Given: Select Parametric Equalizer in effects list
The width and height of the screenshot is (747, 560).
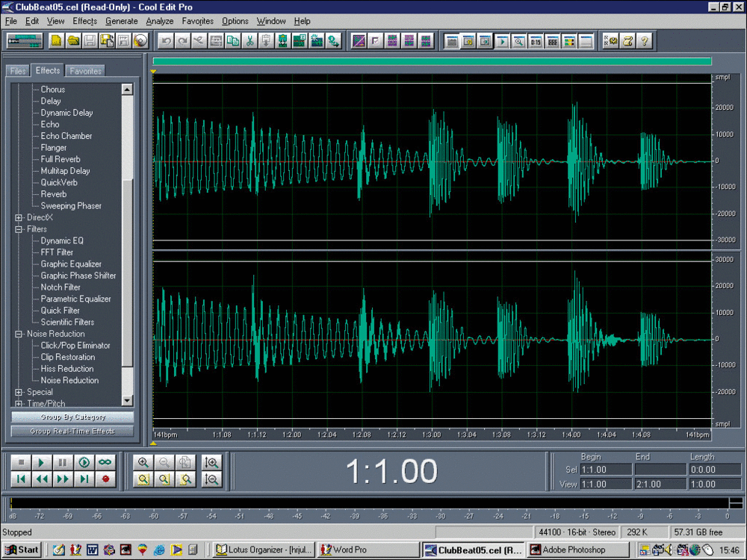Looking at the screenshot, I should pyautogui.click(x=75, y=299).
